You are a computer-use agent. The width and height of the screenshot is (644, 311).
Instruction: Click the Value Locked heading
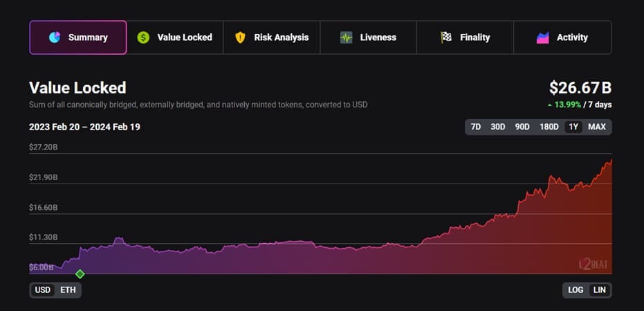[x=77, y=88]
